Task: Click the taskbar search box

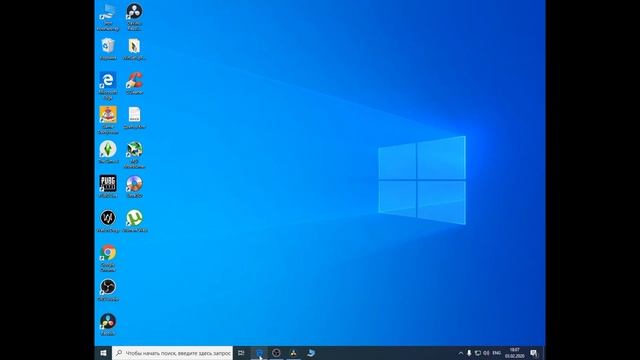Action: pos(172,353)
